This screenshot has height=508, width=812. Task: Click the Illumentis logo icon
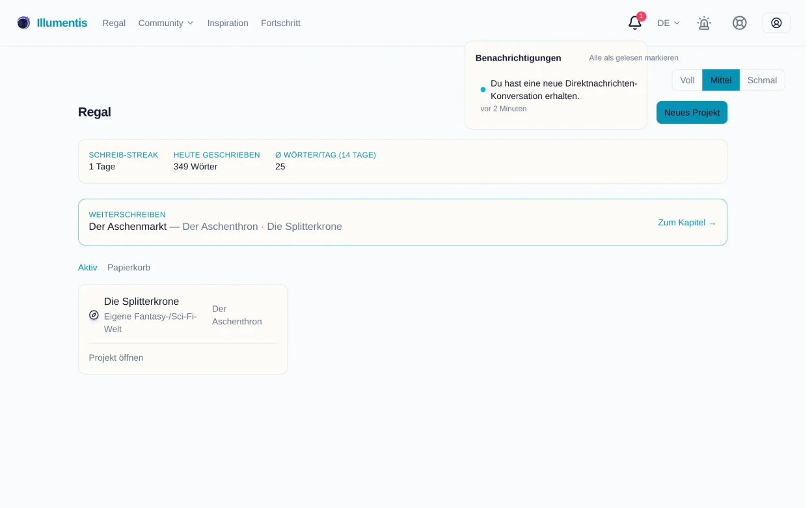coord(23,23)
